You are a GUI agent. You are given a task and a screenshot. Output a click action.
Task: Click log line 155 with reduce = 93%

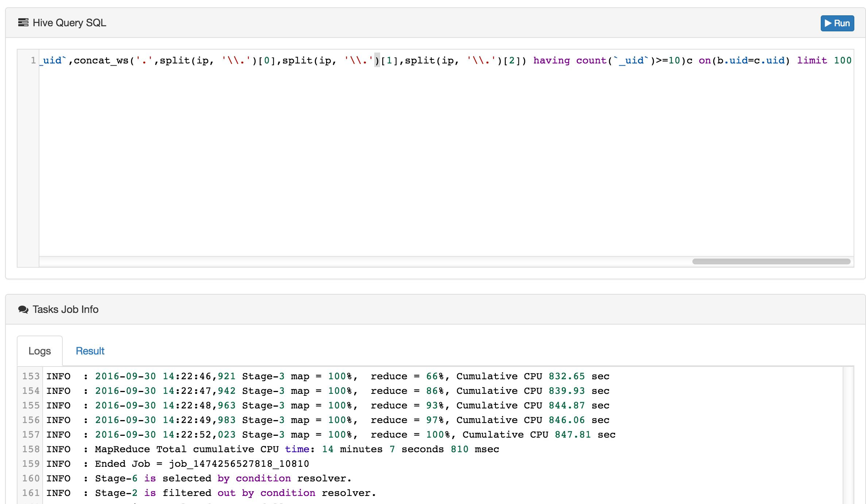[328, 406]
